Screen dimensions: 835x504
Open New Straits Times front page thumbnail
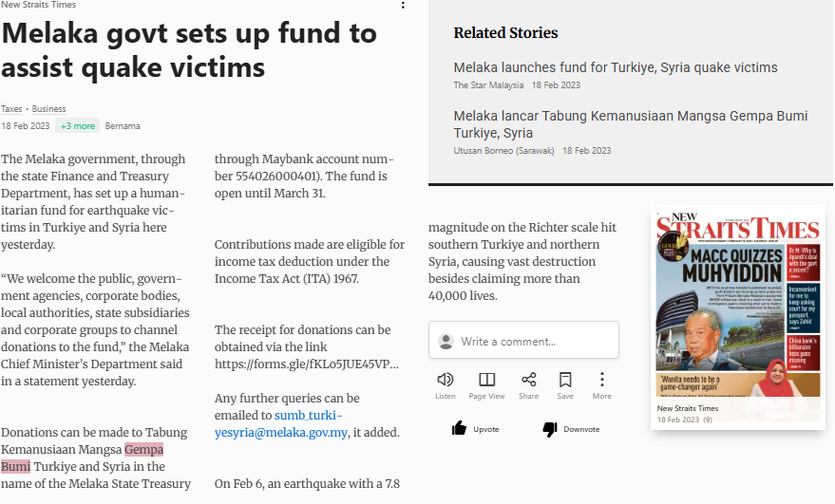click(x=738, y=302)
